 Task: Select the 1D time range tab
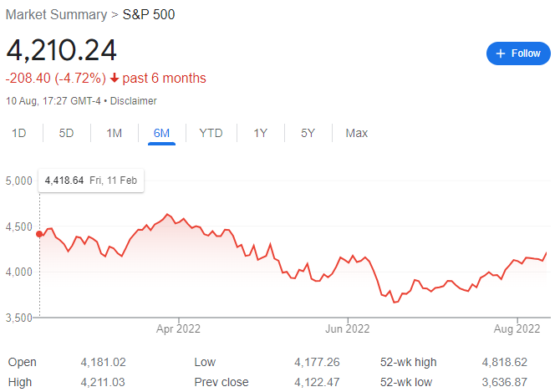tap(18, 133)
